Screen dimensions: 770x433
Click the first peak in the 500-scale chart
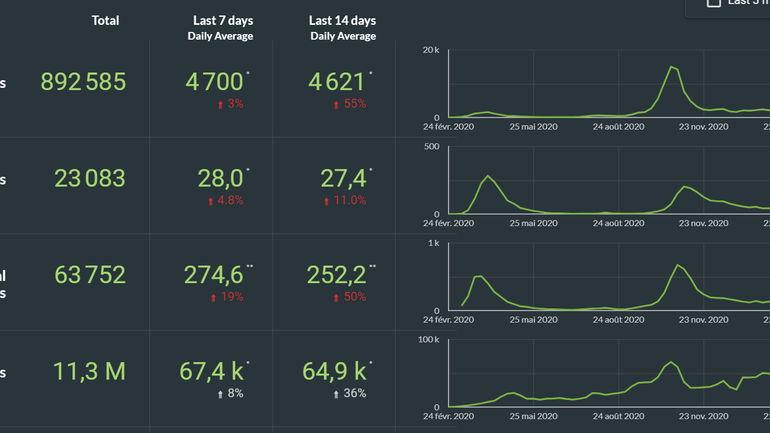pyautogui.click(x=488, y=177)
